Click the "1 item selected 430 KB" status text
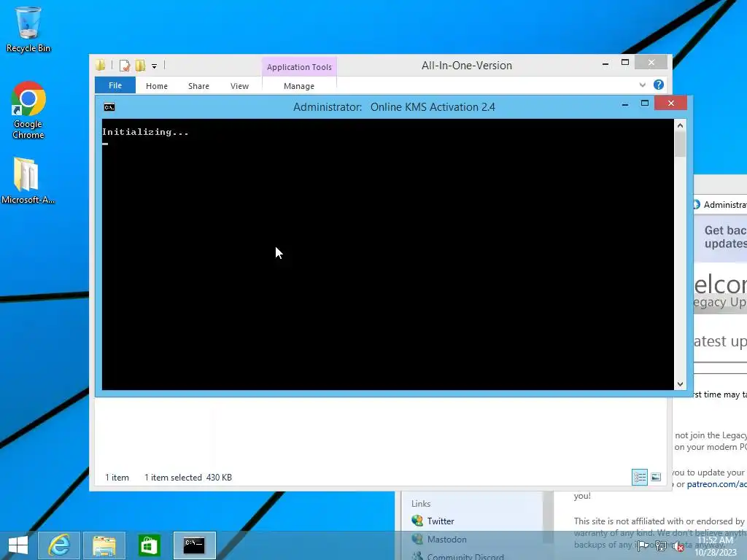 [x=188, y=477]
